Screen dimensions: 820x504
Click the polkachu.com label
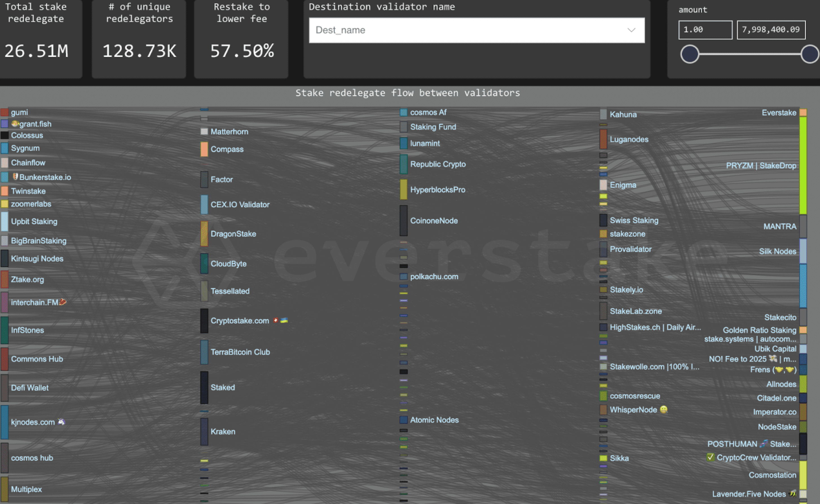tap(434, 277)
